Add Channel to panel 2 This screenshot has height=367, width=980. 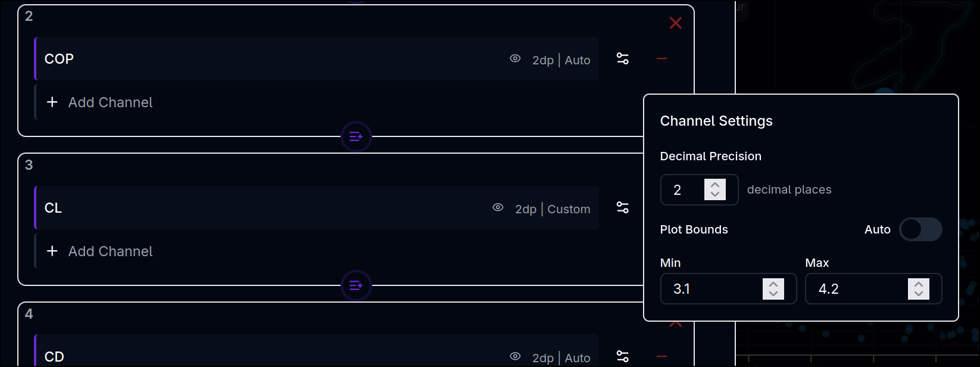click(110, 102)
